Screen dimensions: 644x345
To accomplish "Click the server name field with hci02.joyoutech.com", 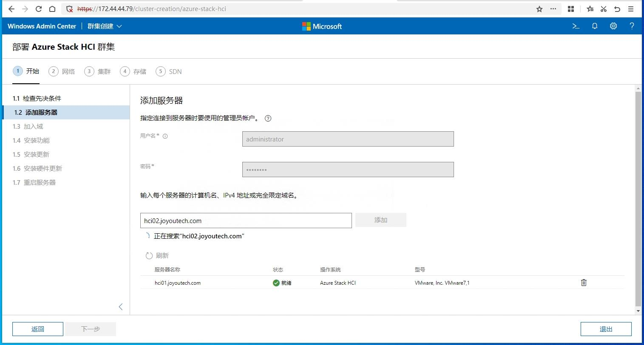I will click(x=246, y=221).
